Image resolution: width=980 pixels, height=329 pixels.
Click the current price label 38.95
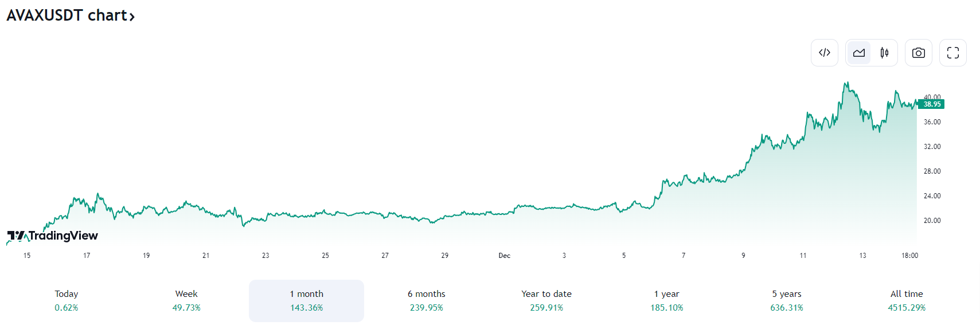point(931,104)
